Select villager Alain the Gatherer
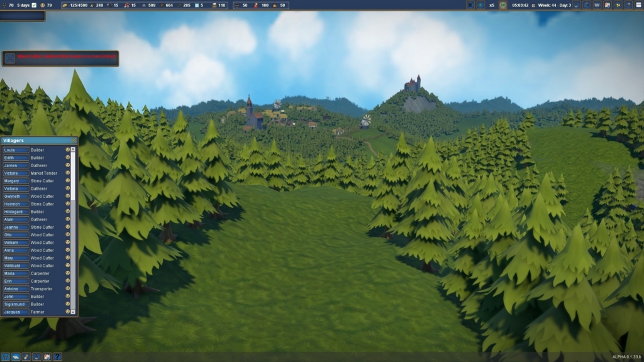This screenshot has width=644, height=362. pyautogui.click(x=16, y=219)
